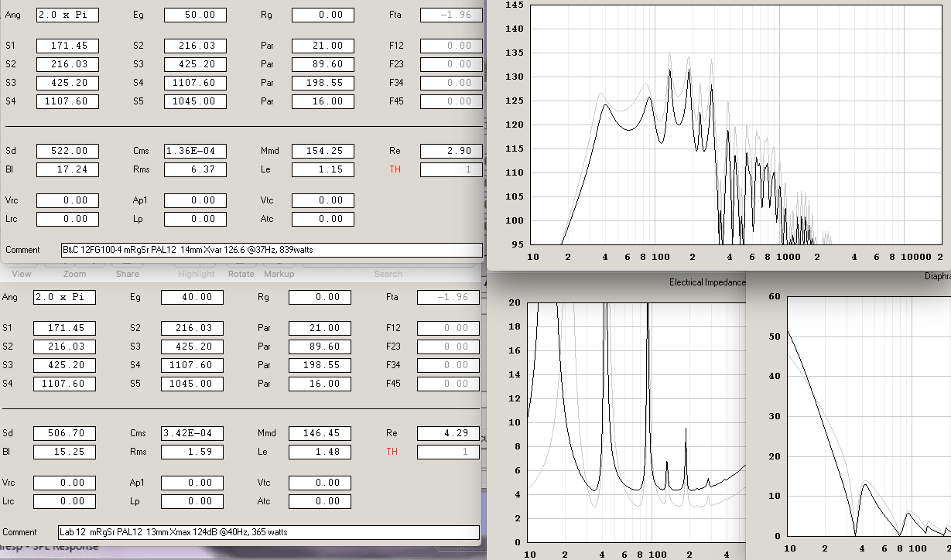Click the Lp field in the Lab 12 window
This screenshot has height=560, width=951.
point(192,501)
